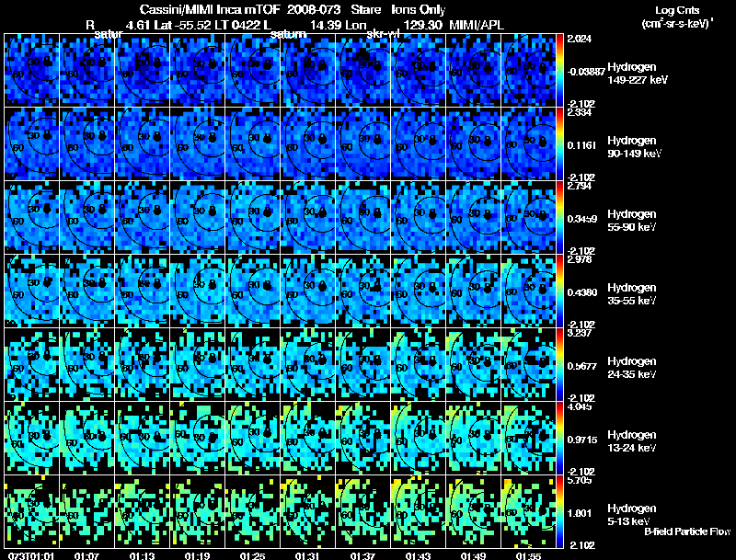Click the color bar beside the 35-55 keV row

click(x=559, y=291)
